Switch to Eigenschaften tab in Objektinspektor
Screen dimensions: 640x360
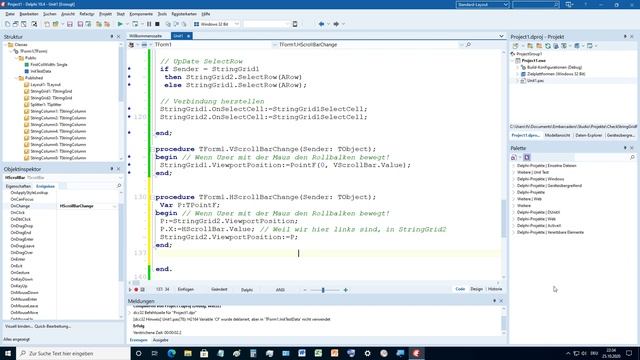point(18,186)
